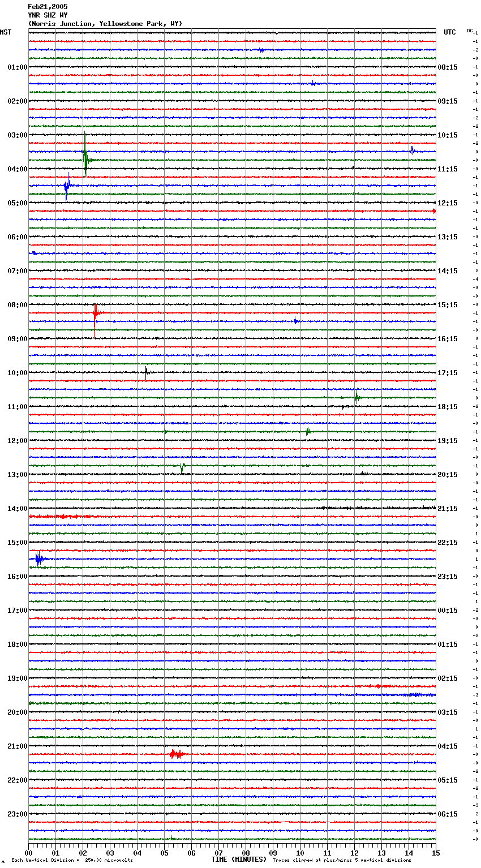Click the DC offset column header
This screenshot has width=481, height=868.
[470, 31]
